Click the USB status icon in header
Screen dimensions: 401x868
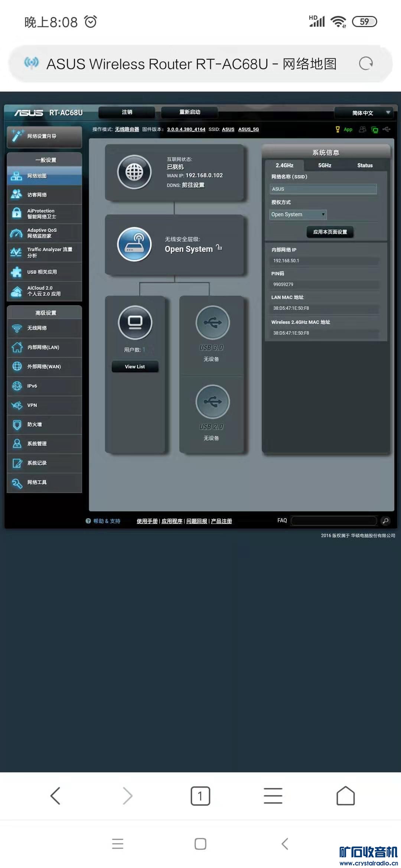coord(387,129)
